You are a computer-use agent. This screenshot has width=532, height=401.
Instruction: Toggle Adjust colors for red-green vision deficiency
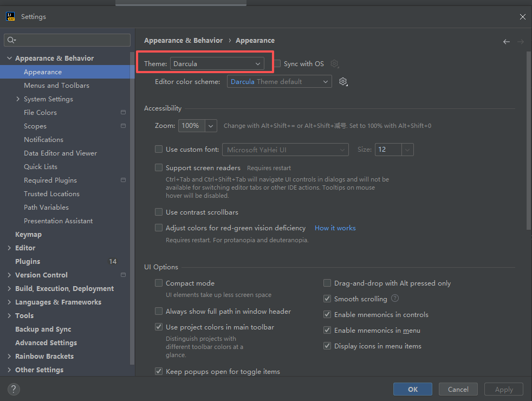pyautogui.click(x=158, y=227)
